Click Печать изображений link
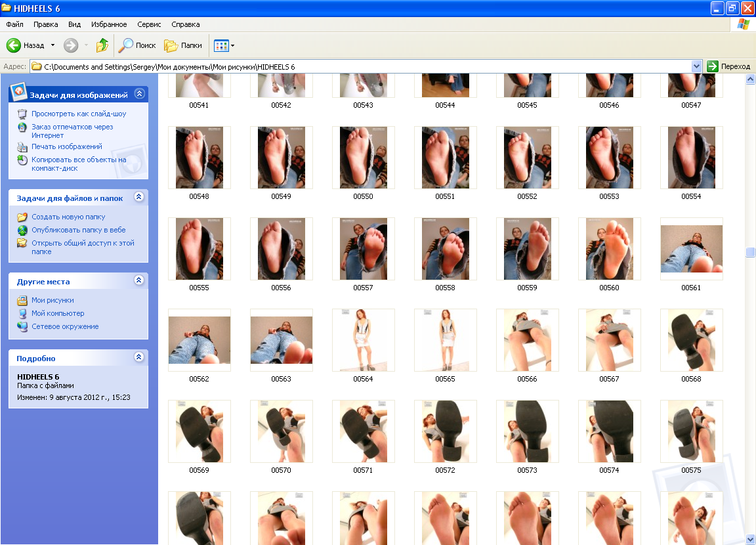This screenshot has height=545, width=756. pos(67,146)
